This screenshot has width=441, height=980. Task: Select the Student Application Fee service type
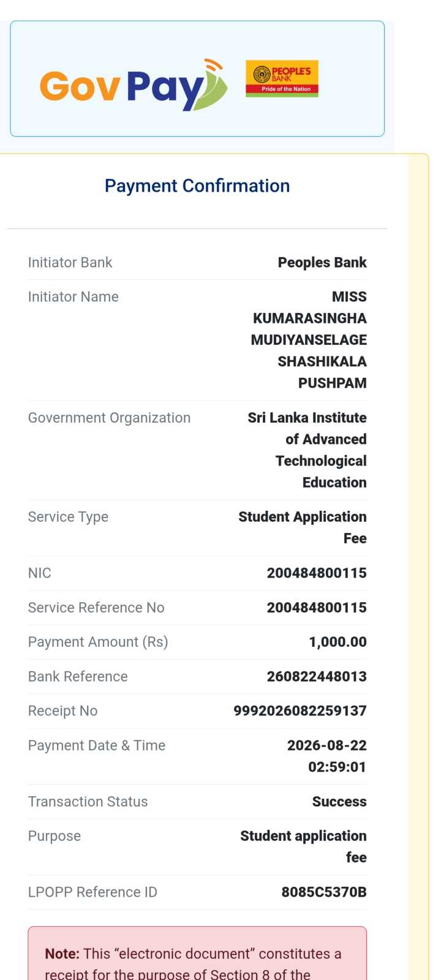coord(303,527)
